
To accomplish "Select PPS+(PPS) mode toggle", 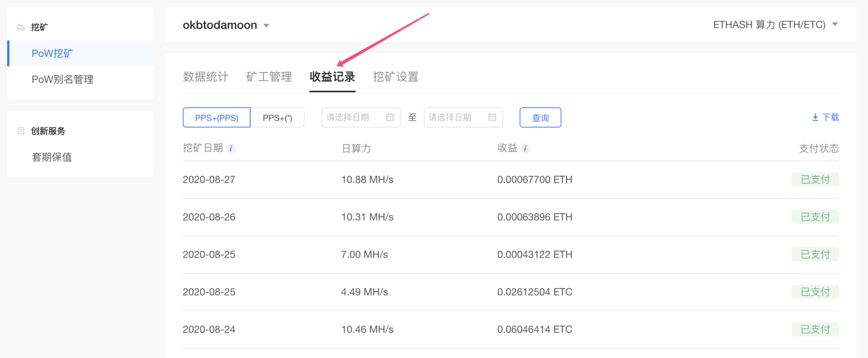I will point(217,118).
